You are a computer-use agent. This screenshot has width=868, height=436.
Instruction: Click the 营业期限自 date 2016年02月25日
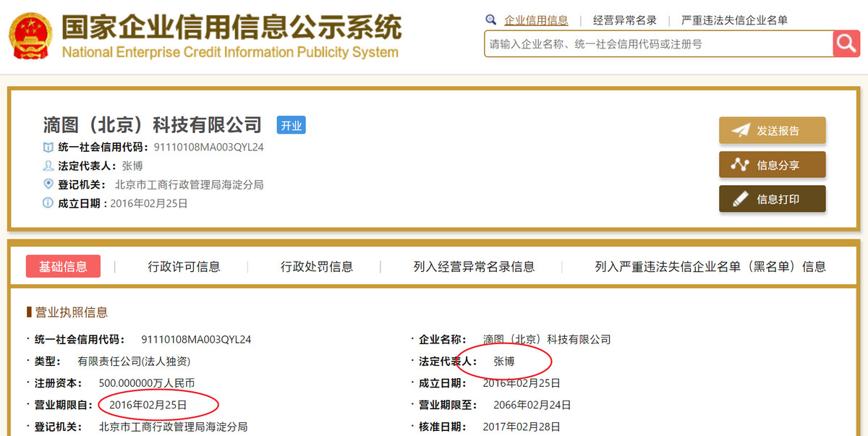pos(148,405)
